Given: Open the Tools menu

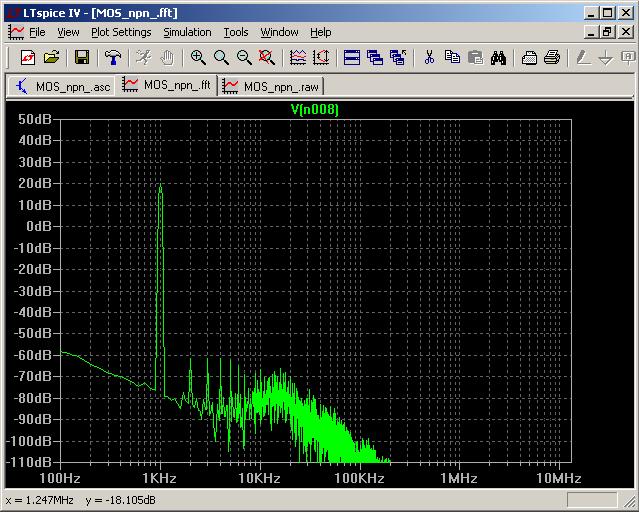Looking at the screenshot, I should click(x=236, y=32).
